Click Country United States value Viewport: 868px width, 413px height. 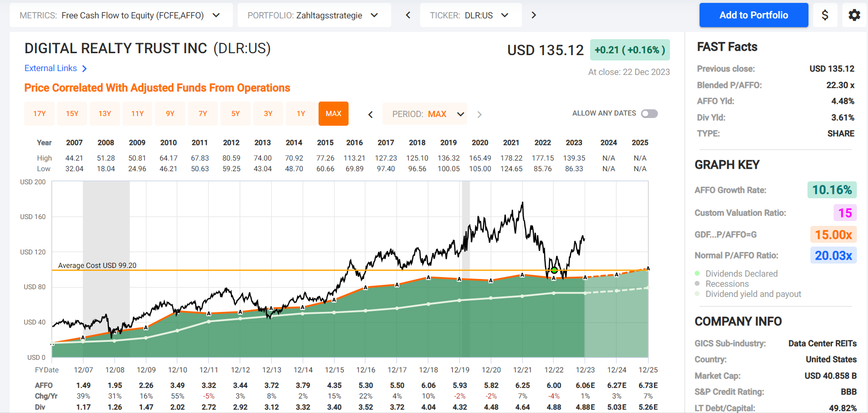tap(831, 359)
